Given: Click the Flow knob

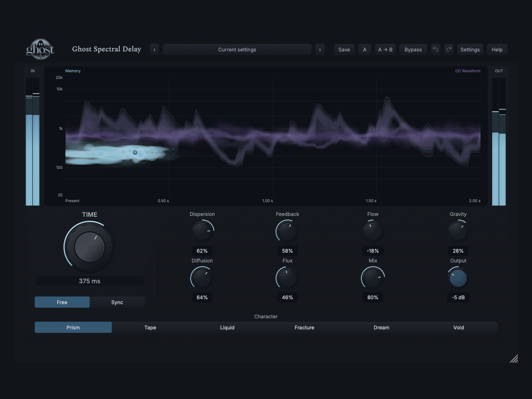Looking at the screenshot, I should (373, 232).
